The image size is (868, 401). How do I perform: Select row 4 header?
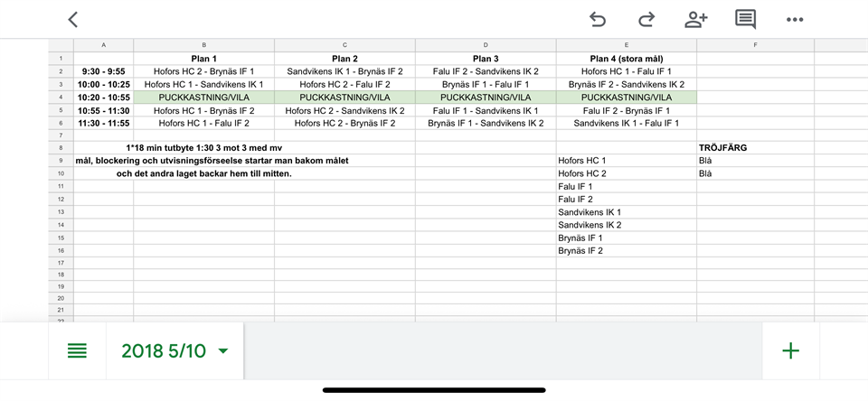pyautogui.click(x=61, y=97)
